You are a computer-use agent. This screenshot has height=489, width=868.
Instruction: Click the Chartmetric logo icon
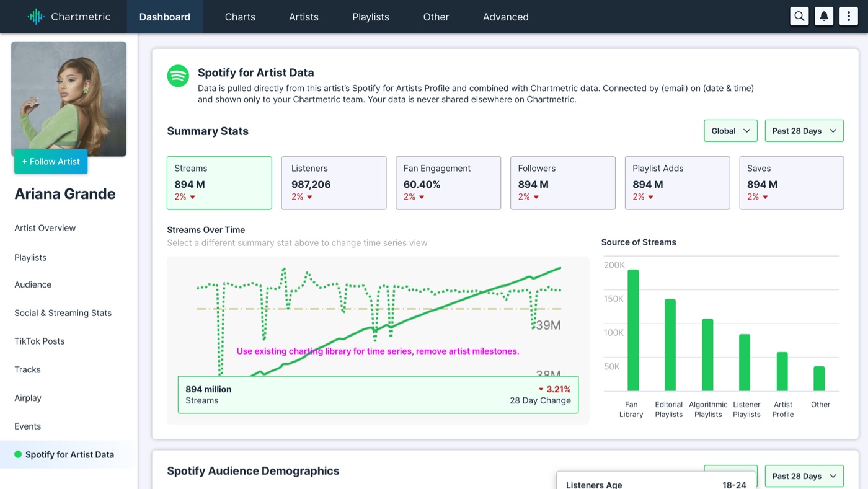[x=36, y=17]
